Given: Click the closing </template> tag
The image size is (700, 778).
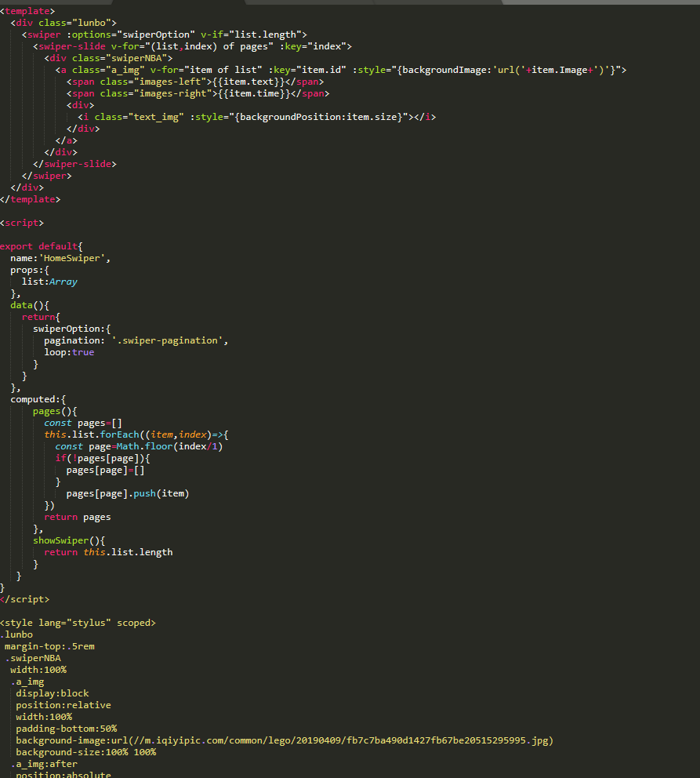Looking at the screenshot, I should coord(31,199).
